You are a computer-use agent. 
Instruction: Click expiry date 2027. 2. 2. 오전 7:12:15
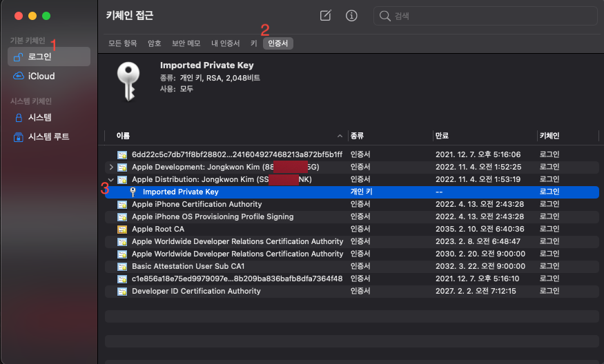tap(476, 292)
